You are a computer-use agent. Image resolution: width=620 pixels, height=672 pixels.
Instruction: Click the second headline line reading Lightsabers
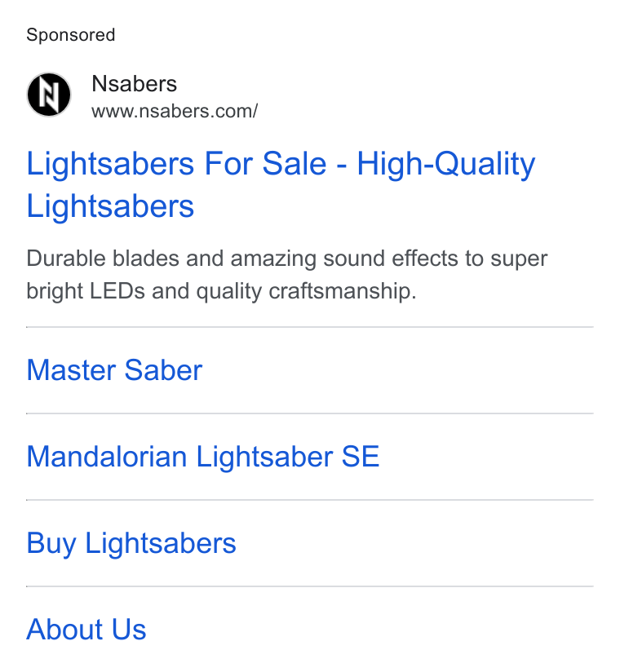pyautogui.click(x=110, y=206)
